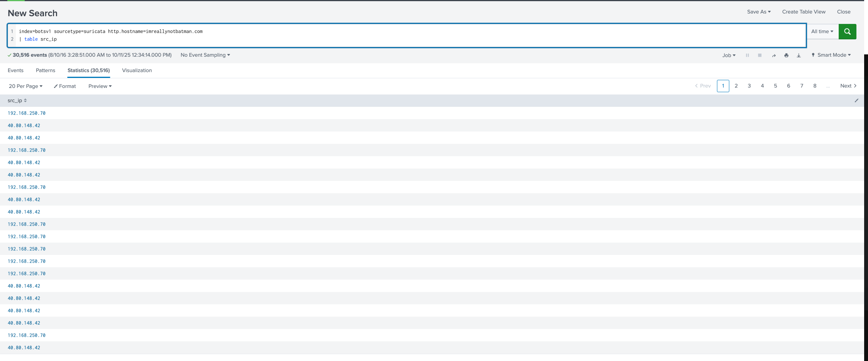Open the No Event Sampling dropdown

click(x=205, y=55)
